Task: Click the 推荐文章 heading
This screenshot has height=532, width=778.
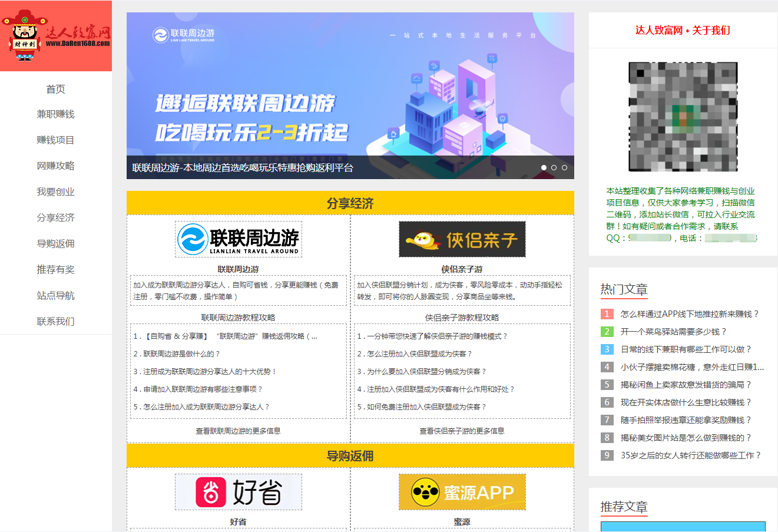Action: 624,507
